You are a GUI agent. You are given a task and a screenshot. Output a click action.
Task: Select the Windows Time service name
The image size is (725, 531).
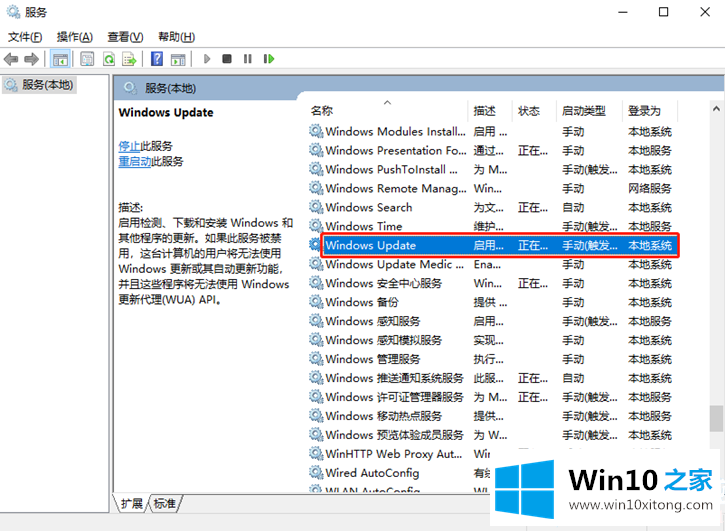364,226
